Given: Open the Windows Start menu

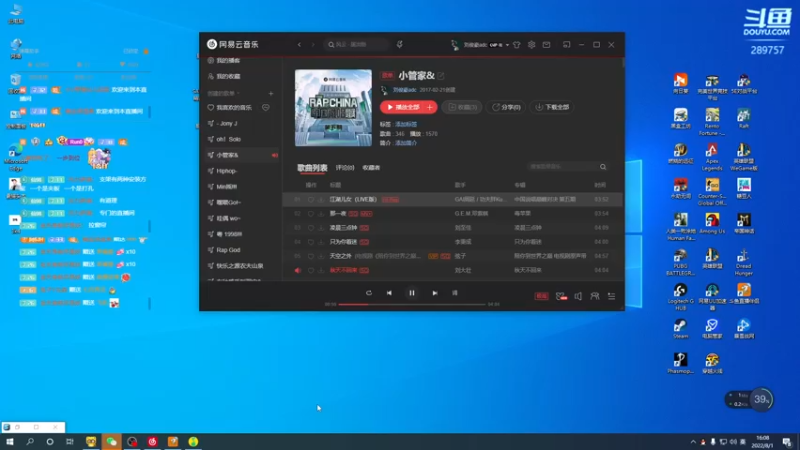Looking at the screenshot, I should (10, 441).
